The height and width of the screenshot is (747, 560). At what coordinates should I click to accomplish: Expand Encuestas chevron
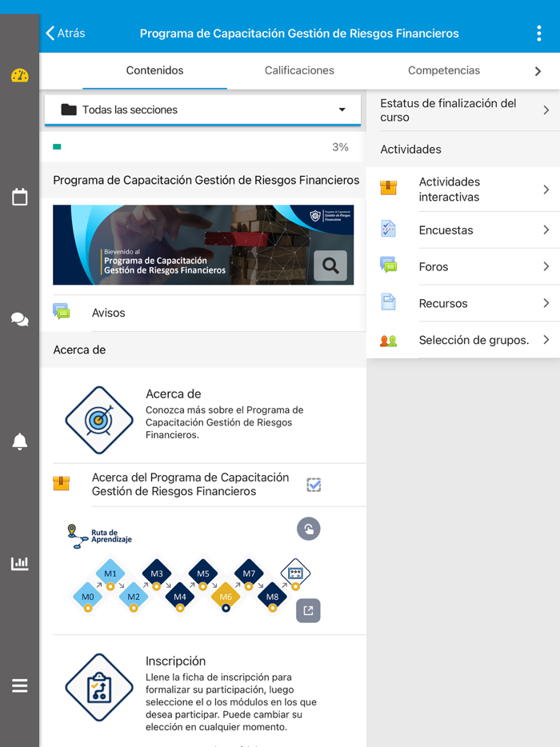point(546,230)
